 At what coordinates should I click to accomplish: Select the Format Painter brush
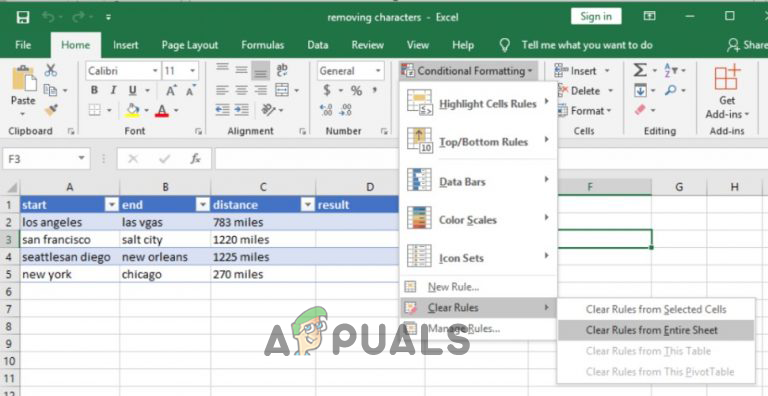click(50, 110)
